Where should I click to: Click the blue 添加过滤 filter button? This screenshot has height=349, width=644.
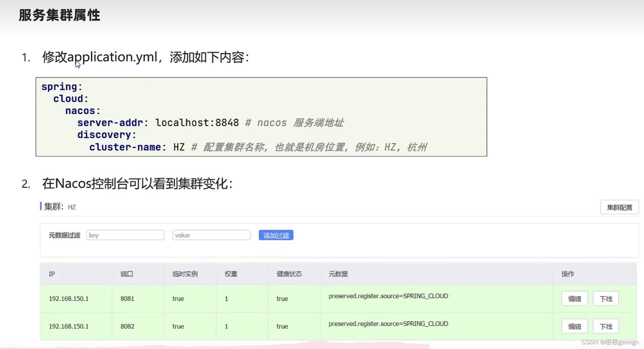(x=276, y=235)
